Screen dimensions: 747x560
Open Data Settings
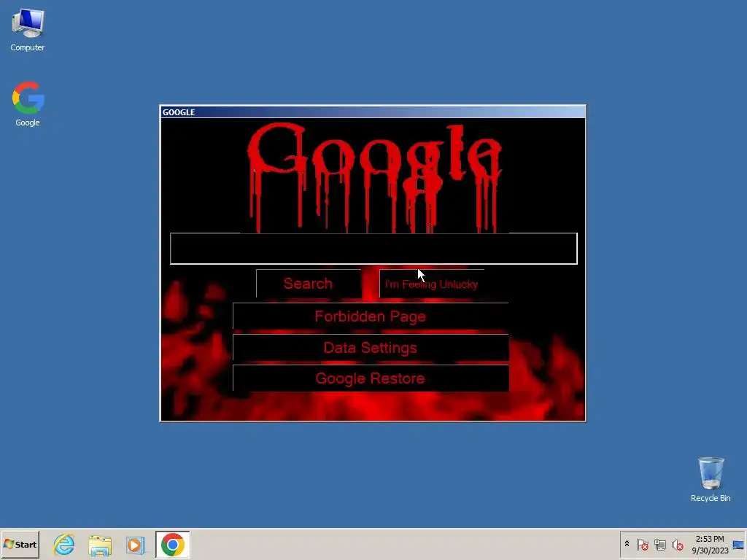[371, 348]
